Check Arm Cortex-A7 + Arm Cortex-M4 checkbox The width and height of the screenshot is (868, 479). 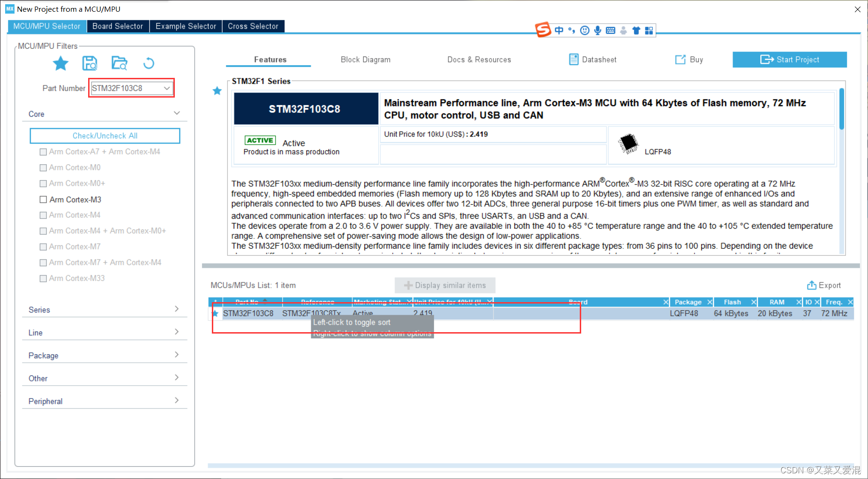click(43, 152)
